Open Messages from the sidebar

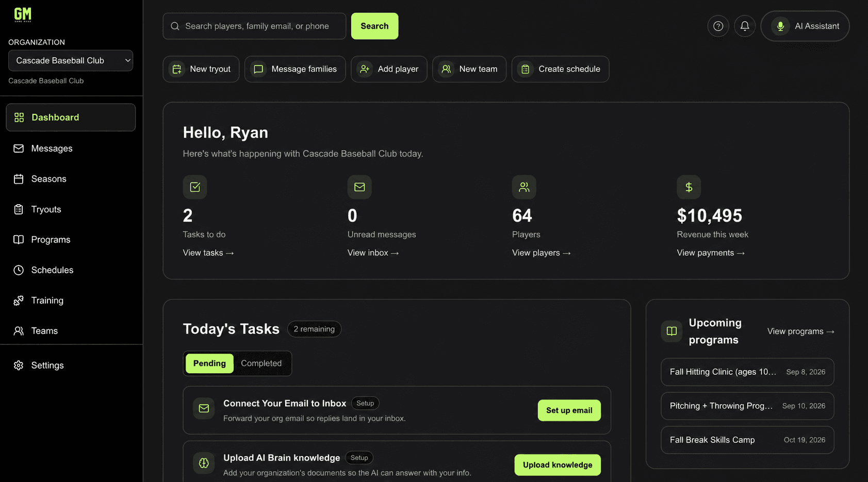point(71,148)
